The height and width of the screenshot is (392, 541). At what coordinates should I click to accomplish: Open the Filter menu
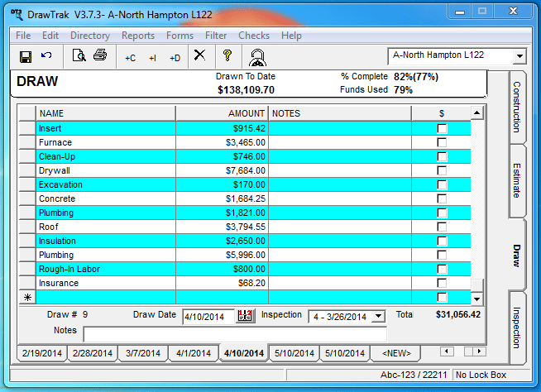216,36
